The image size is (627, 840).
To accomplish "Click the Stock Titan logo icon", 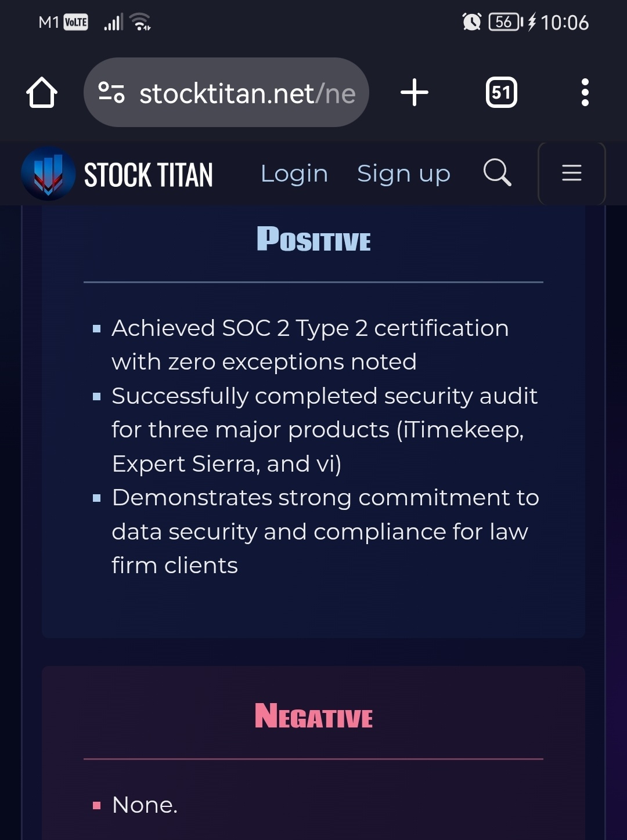I will coord(48,173).
